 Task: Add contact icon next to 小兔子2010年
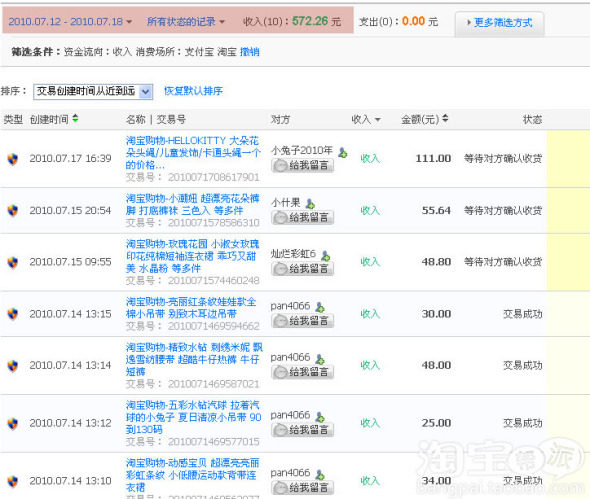coord(343,152)
